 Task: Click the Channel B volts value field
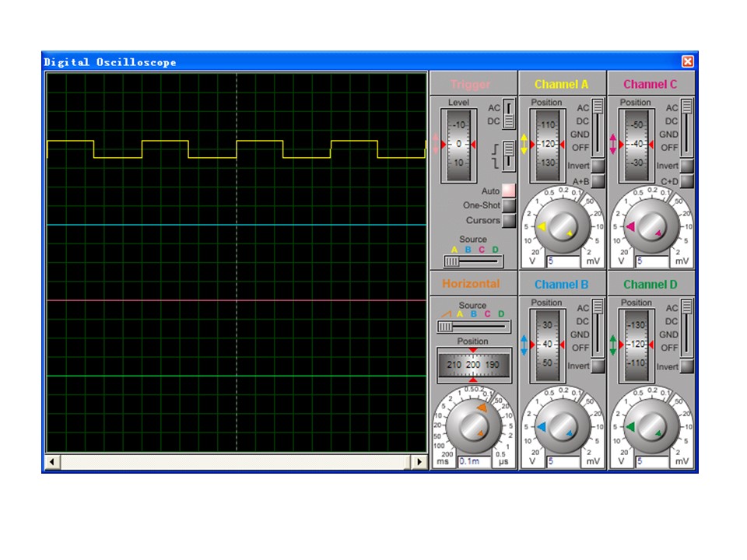tap(563, 461)
